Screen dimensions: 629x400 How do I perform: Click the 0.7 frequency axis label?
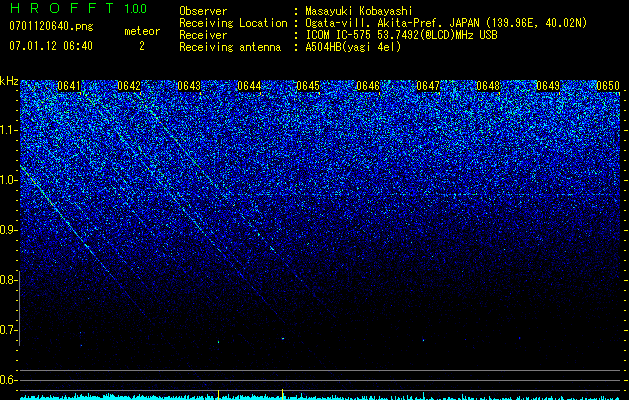pos(9,330)
